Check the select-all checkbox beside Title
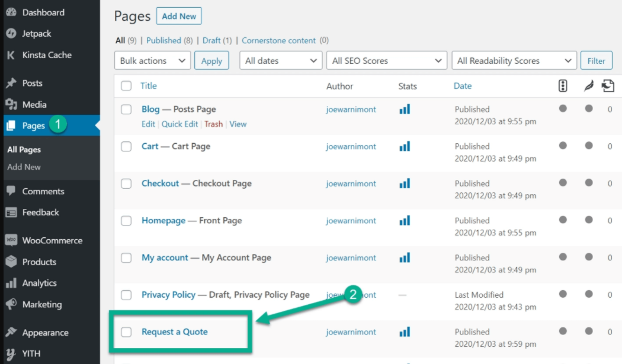 126,86
